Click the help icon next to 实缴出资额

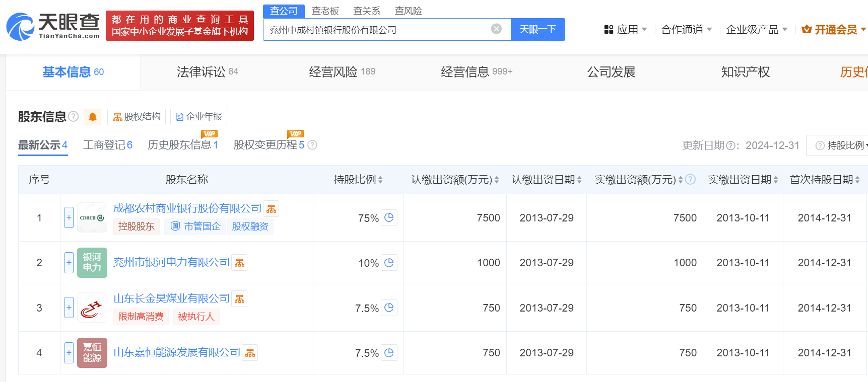[x=691, y=179]
